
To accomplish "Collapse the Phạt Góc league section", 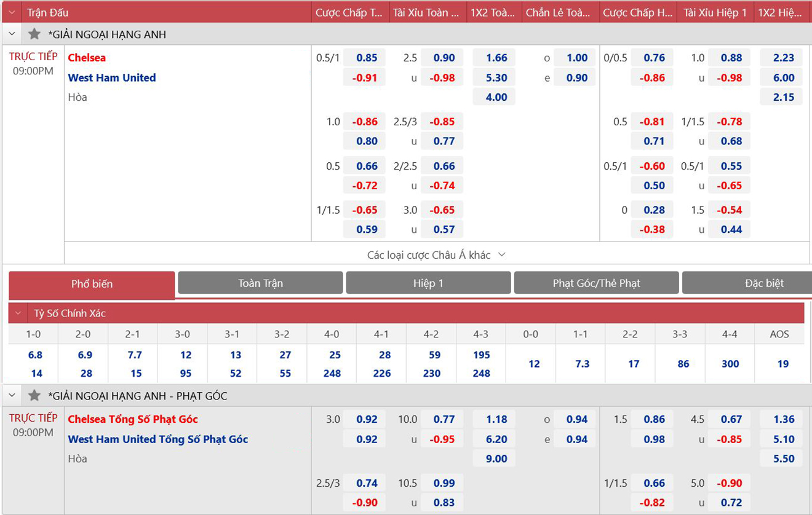I will pos(12,396).
